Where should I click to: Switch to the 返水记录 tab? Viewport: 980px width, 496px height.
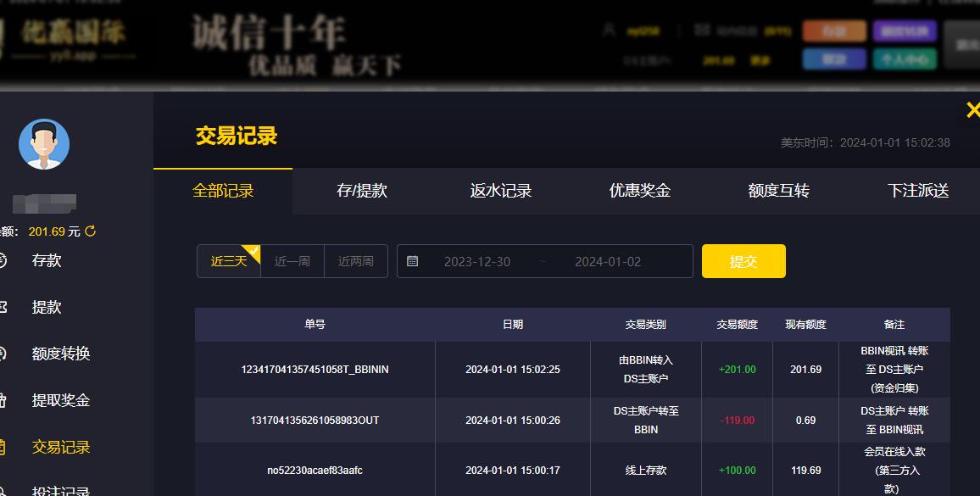501,191
